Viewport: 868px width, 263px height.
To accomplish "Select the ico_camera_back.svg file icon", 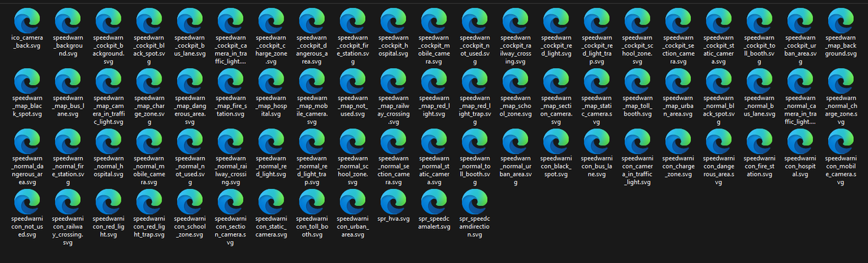I will (x=27, y=20).
